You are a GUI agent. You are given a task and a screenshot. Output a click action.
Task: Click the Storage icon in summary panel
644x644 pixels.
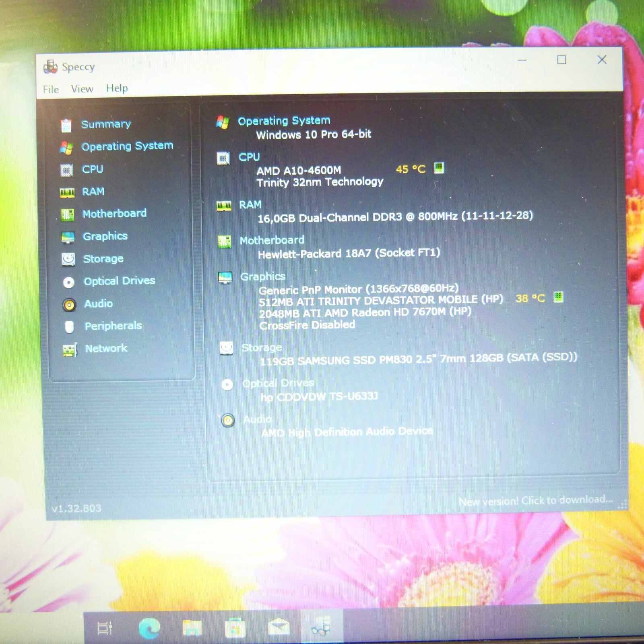click(226, 348)
